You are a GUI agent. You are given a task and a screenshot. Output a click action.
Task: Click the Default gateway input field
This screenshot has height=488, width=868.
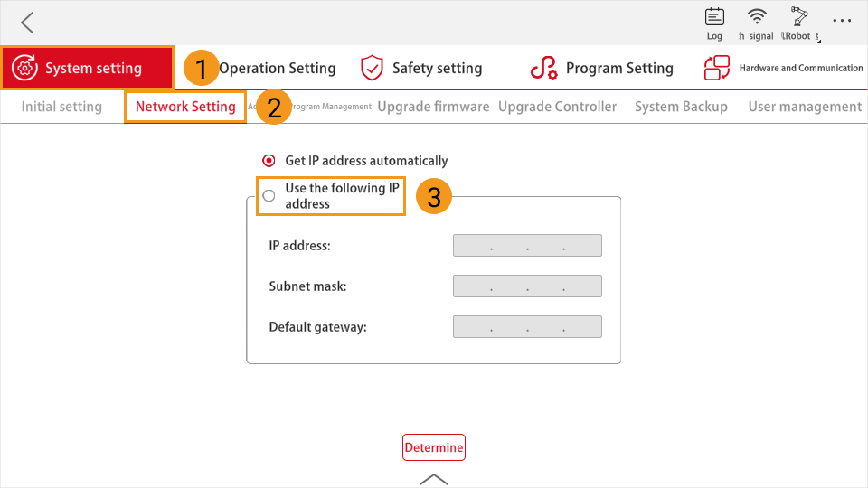[527, 327]
